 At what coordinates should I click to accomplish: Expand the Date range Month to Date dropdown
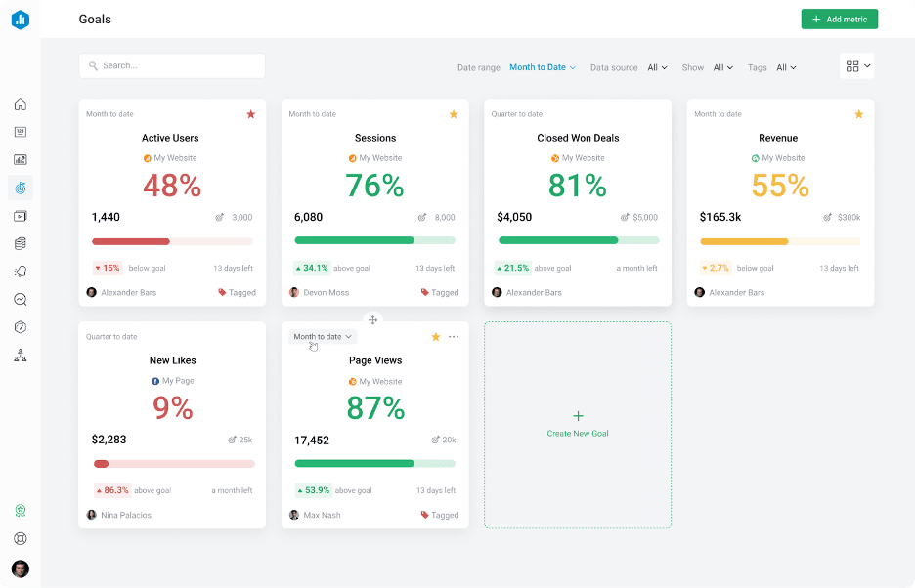coord(543,67)
